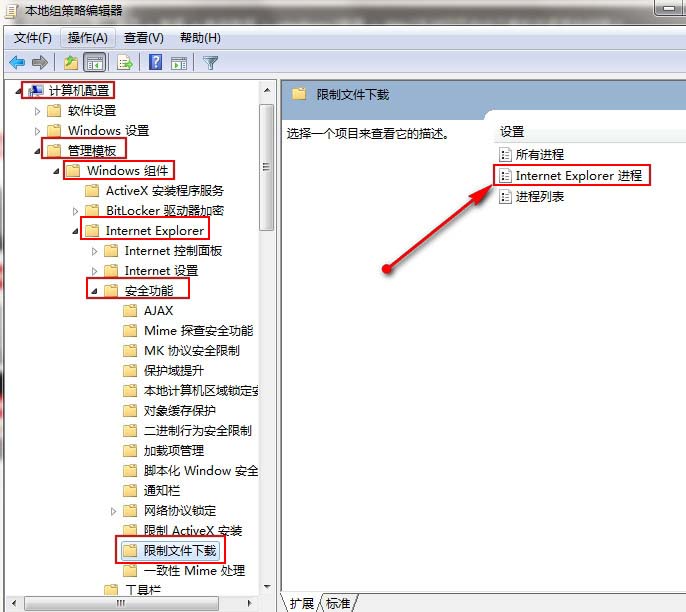Click the Up one level folder icon
Image resolution: width=686 pixels, height=612 pixels.
click(x=70, y=63)
